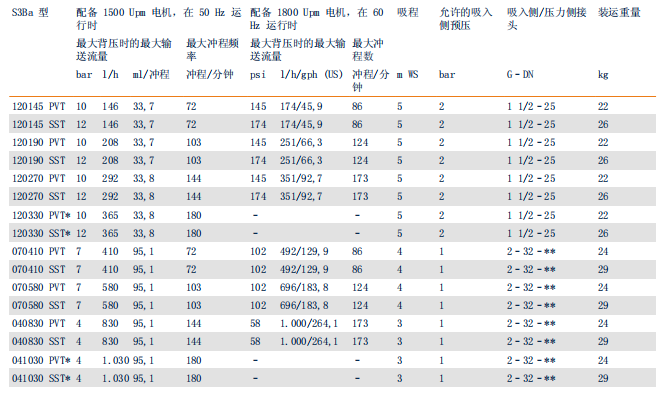The width and height of the screenshot is (668, 396).
Task: Click the 120270 SST model cell
Action: [39, 196]
